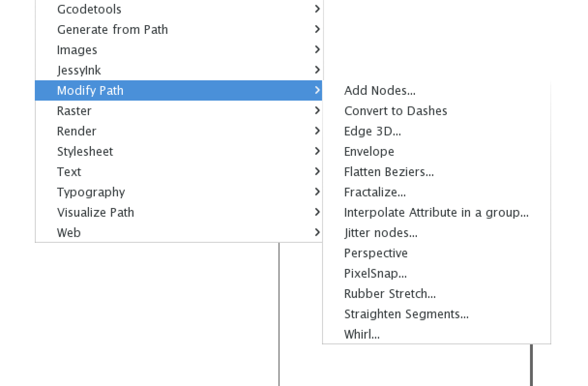Apply the Envelope extension
Image resolution: width=588 pixels, height=386 pixels.
pyautogui.click(x=369, y=151)
